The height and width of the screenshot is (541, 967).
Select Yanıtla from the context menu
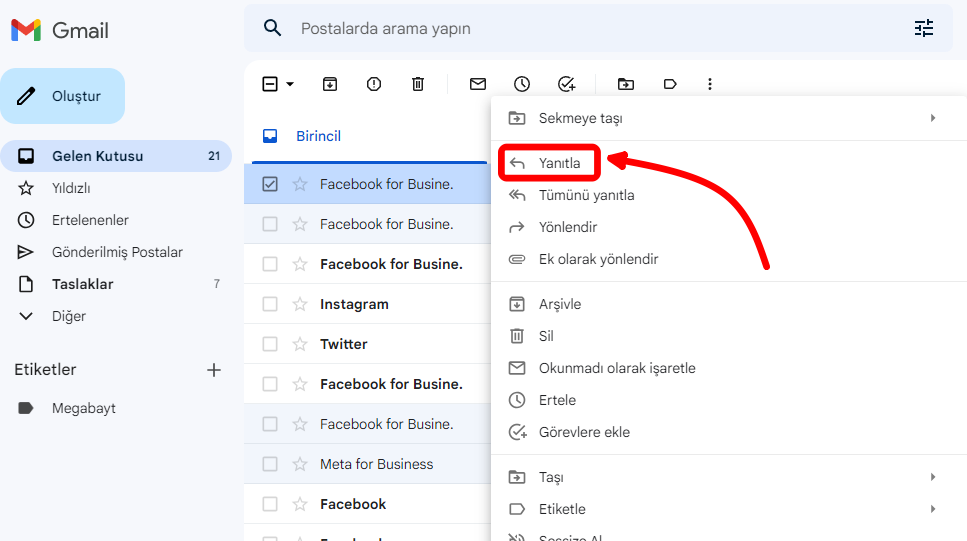(x=559, y=163)
